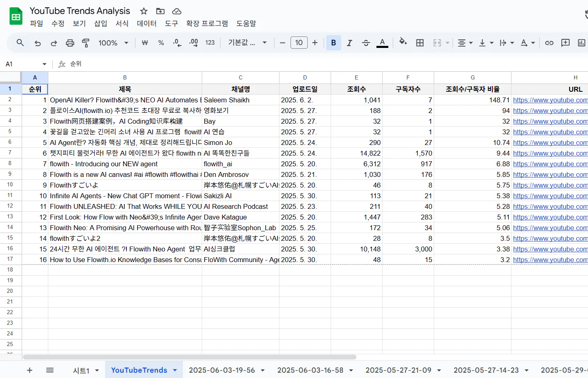Screen dimensions: 588x378
Task: Open the URL link in row 2
Action: pyautogui.click(x=550, y=100)
